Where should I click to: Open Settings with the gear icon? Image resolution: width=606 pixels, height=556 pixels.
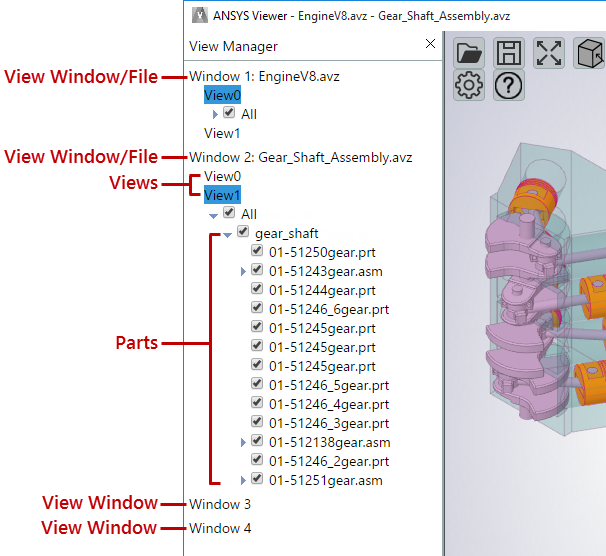469,85
